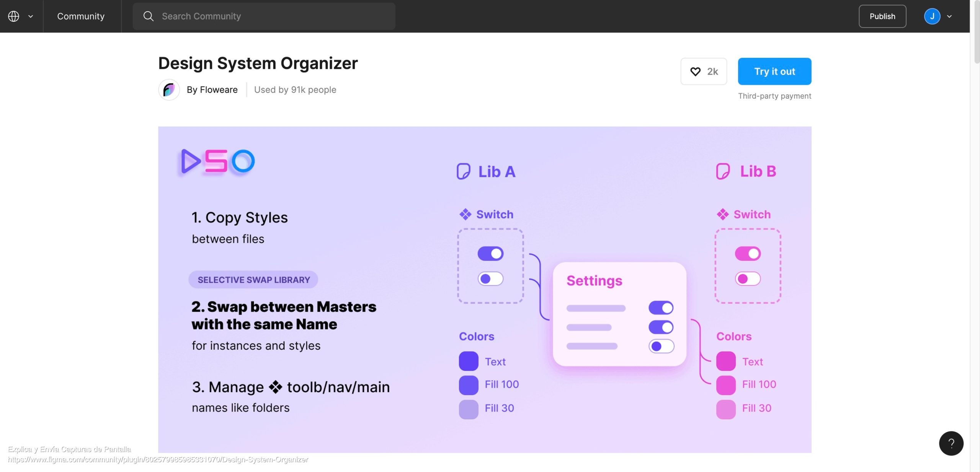Select Lib B pink Text swatch
The width and height of the screenshot is (980, 472).
726,361
